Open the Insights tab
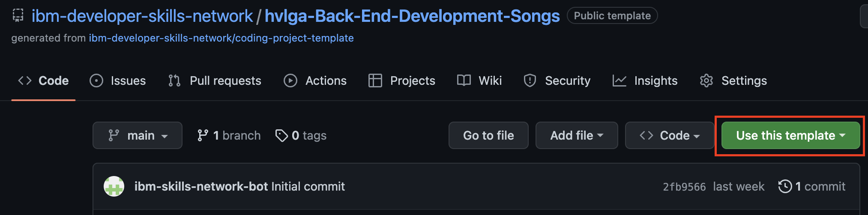Viewport: 868px width, 215px height. click(x=645, y=81)
